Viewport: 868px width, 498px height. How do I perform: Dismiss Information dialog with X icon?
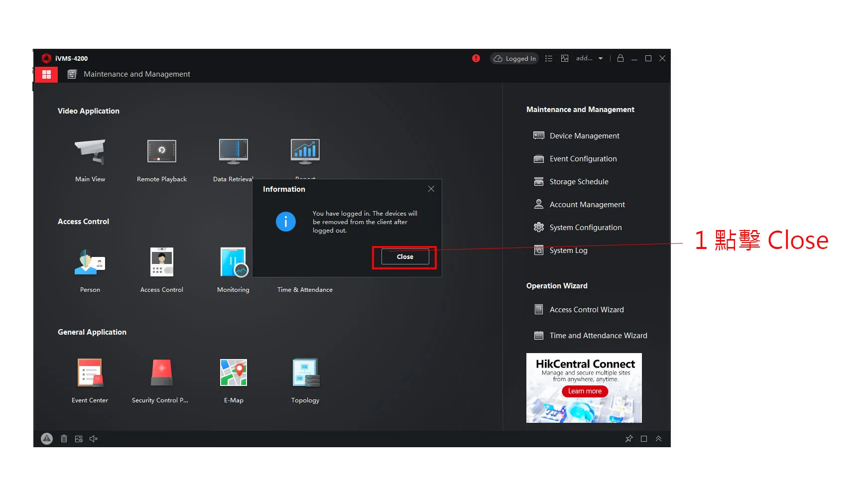point(431,189)
